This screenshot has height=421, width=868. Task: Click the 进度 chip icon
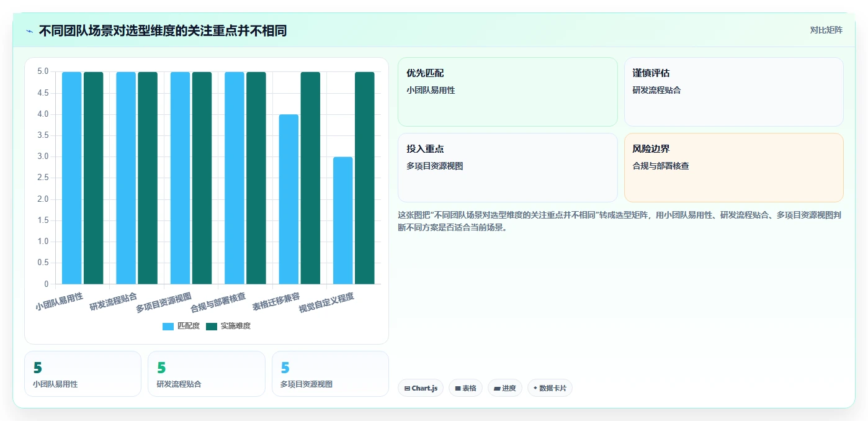497,388
